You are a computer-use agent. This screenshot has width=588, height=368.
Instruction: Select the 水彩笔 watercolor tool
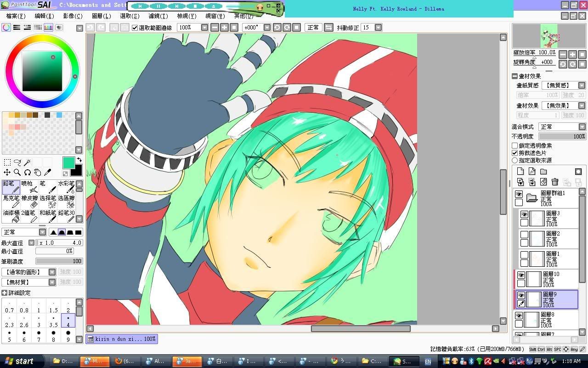tap(66, 187)
